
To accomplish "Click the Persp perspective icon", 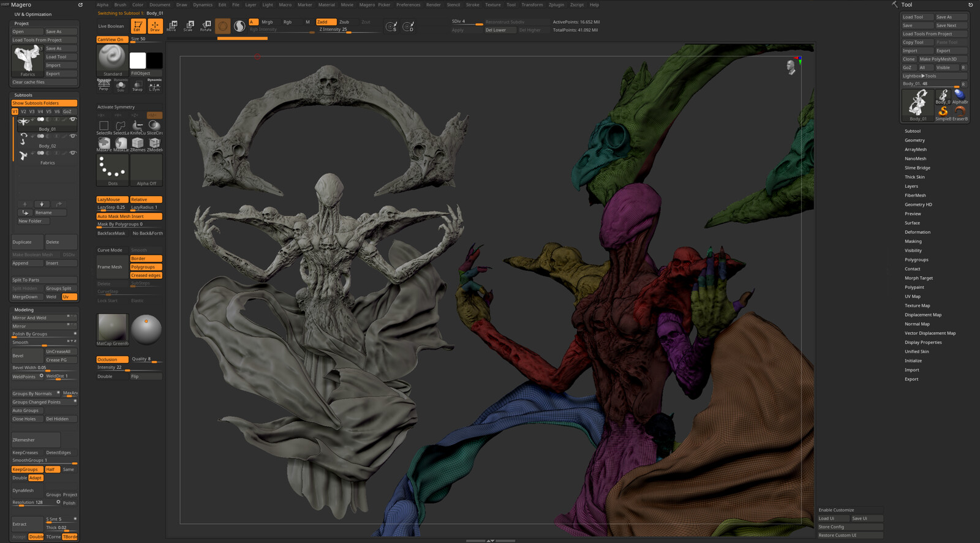I will tap(104, 85).
